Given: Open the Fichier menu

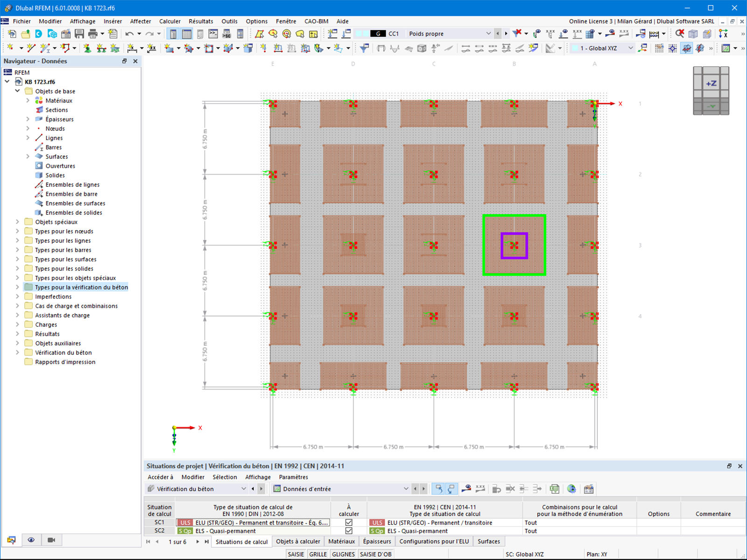Looking at the screenshot, I should (21, 21).
